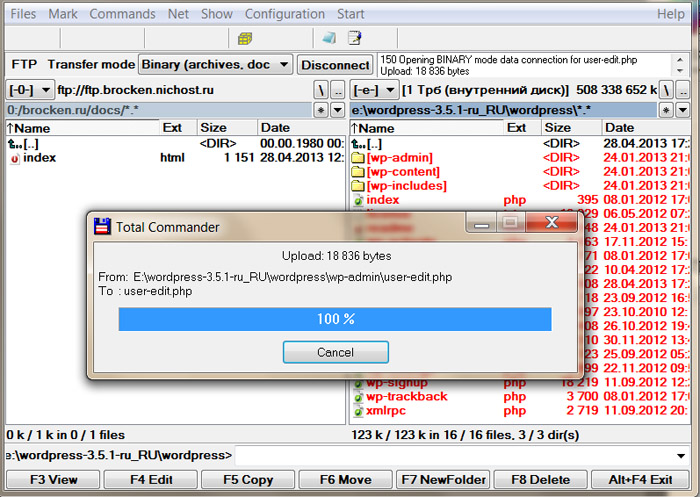
Task: Click the yellow pack files toolbar icon
Action: (x=245, y=39)
